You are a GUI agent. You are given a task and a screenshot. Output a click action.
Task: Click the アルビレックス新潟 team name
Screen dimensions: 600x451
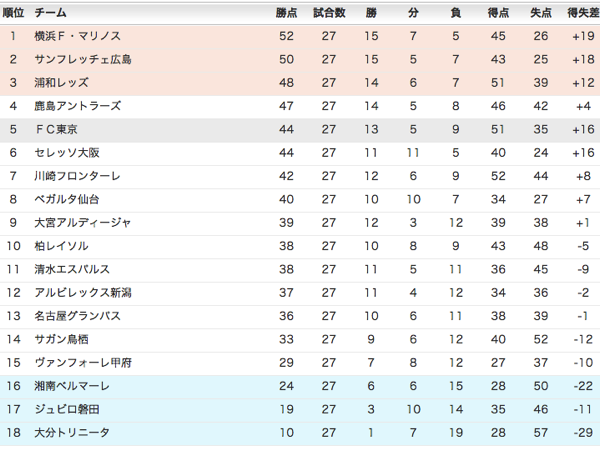82,292
